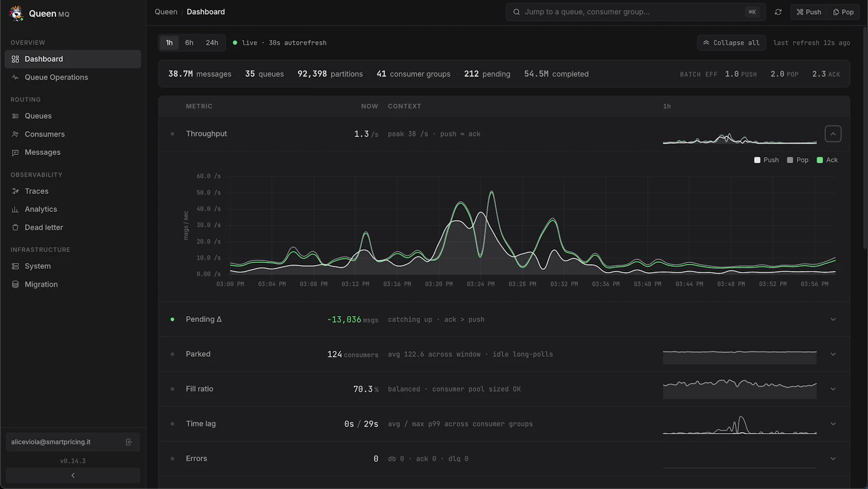Viewport: 868px width, 489px height.
Task: Click the 70.3% fill ratio value
Action: [366, 389]
